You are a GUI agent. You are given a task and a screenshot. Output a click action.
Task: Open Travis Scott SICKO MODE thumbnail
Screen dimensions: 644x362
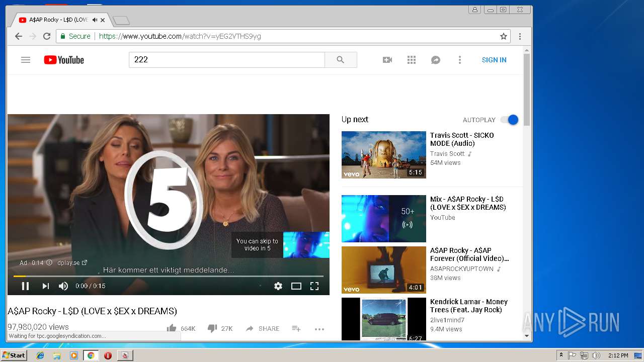click(x=384, y=155)
